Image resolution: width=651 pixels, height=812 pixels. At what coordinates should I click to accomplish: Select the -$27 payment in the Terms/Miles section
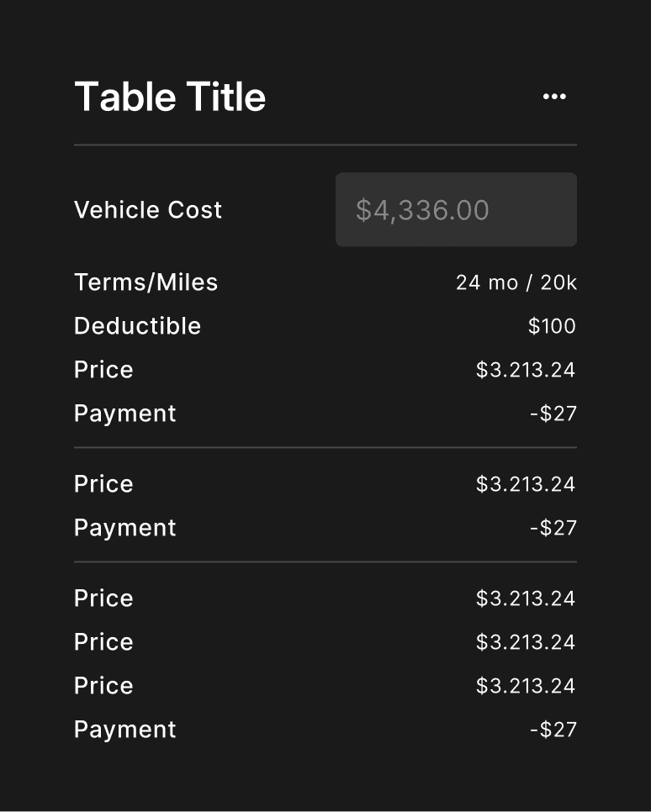pos(553,414)
